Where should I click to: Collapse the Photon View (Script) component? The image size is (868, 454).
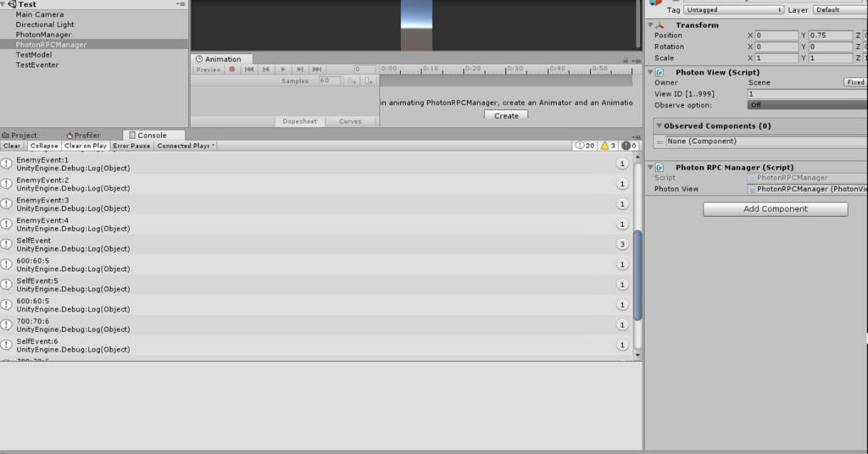(650, 73)
